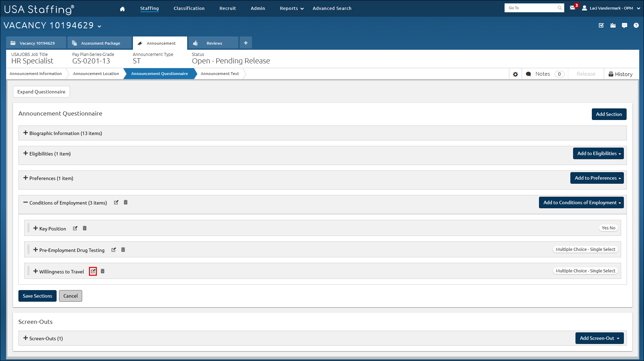Open the Staffing menu
Screen dimensions: 644x361
pos(149,9)
